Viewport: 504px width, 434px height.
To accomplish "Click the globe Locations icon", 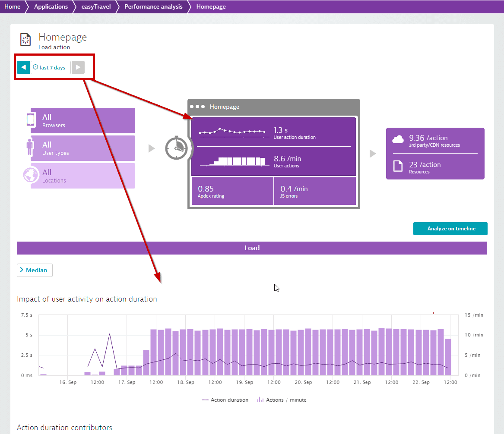I will (x=31, y=175).
